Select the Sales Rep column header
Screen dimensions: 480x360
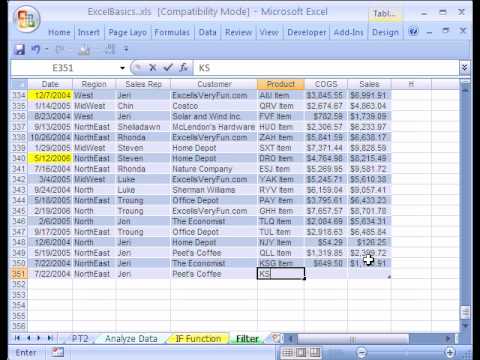pyautogui.click(x=143, y=84)
